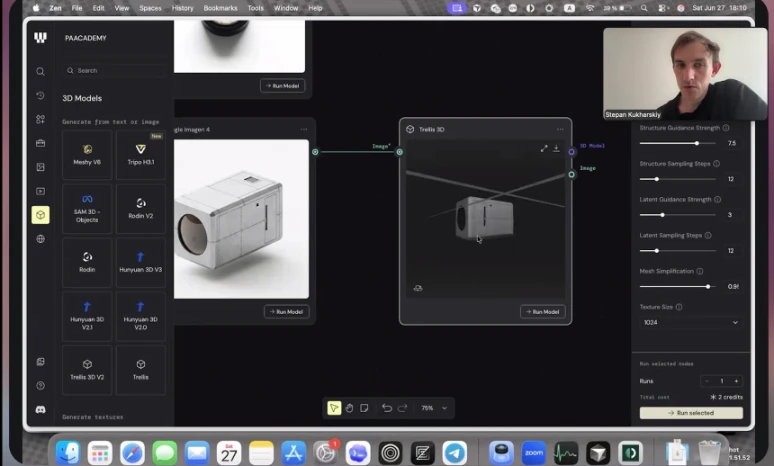This screenshot has height=466, width=774.
Task: Select the hand pan tool
Action: pyautogui.click(x=349, y=408)
